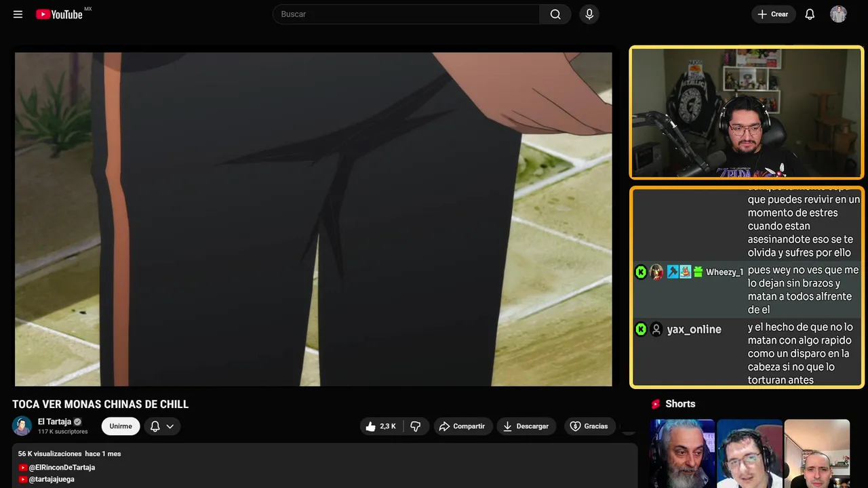Like the video showing 2,3 K
The width and height of the screenshot is (868, 488).
pos(380,426)
